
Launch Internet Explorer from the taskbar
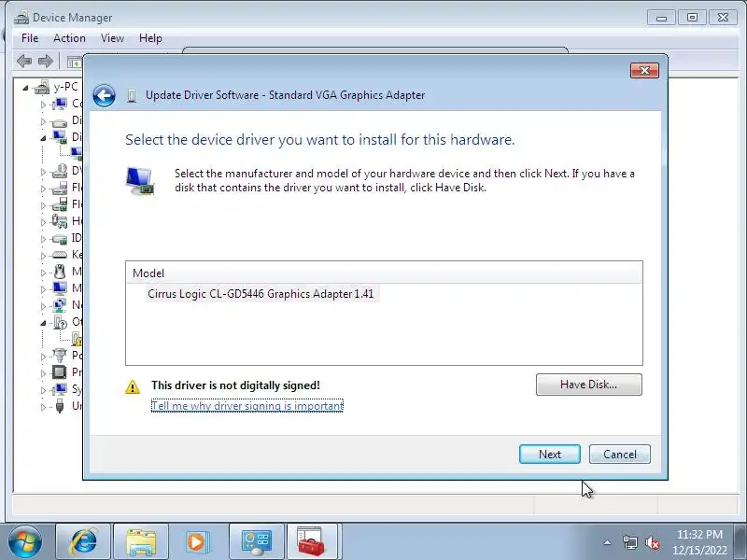[83, 542]
